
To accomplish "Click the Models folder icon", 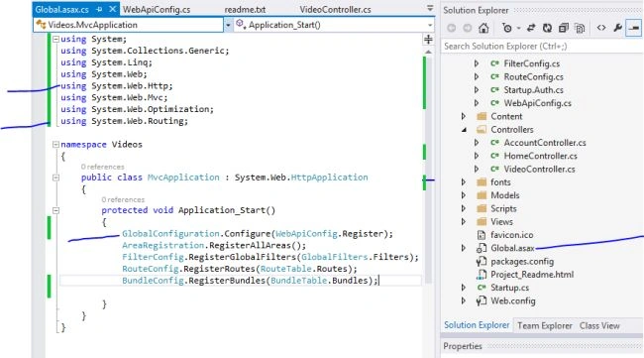I will (482, 195).
